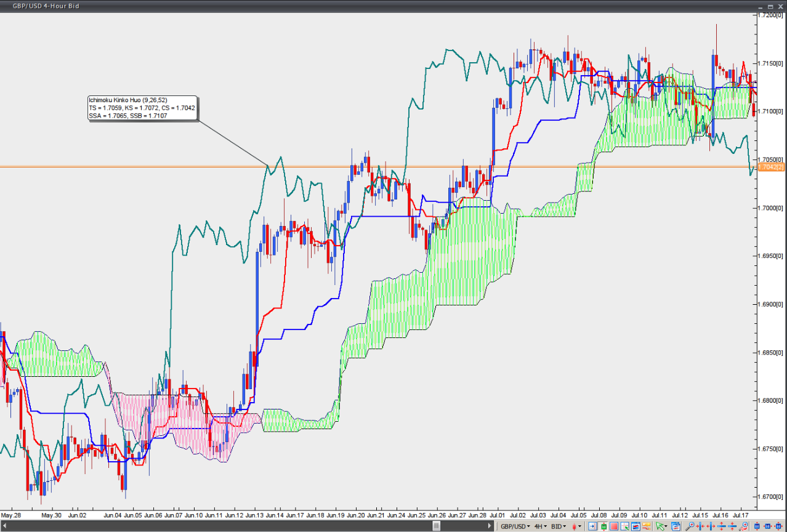Click the orange paint roller icon
Image resolution: width=787 pixels, height=532 pixels.
(645, 526)
